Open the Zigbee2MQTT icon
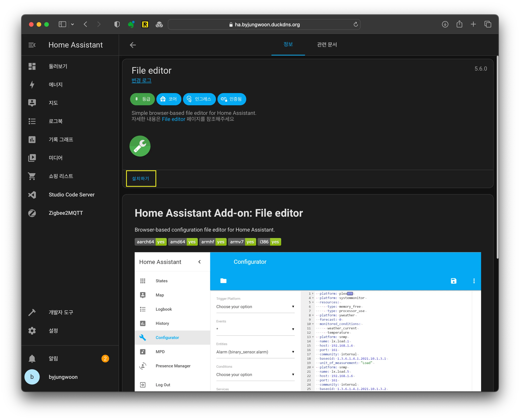 (x=32, y=213)
